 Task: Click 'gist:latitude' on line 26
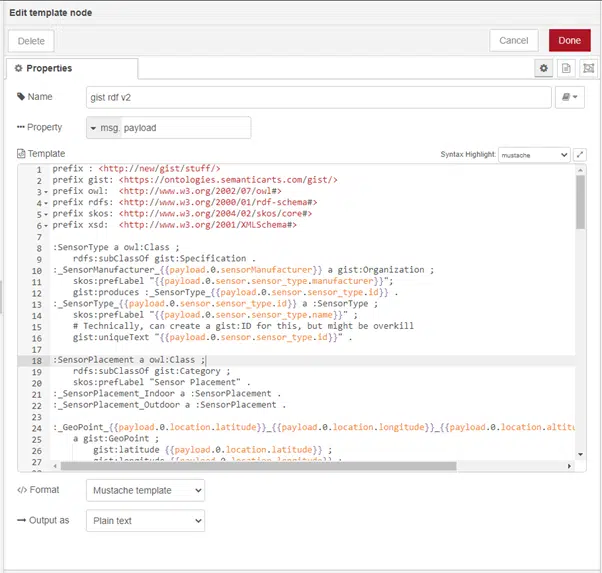pos(126,450)
